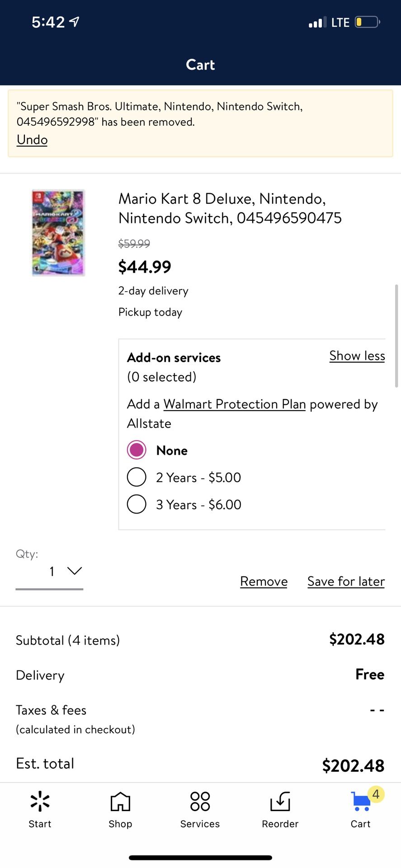Open the Shop house icon

120,802
